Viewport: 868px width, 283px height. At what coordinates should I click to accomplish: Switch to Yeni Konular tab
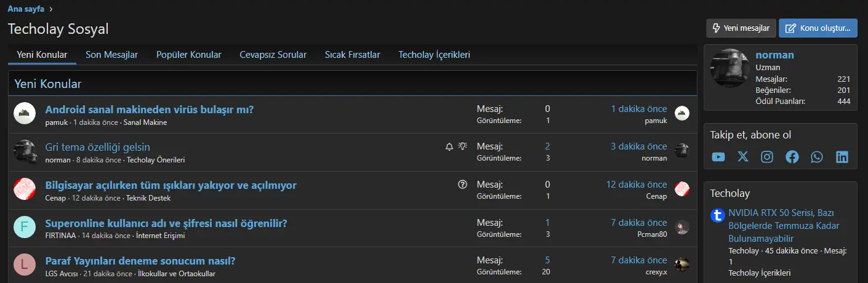[42, 55]
